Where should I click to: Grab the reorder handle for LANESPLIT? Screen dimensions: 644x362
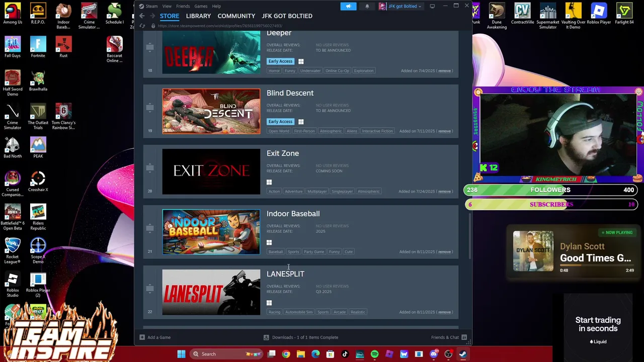150,288
